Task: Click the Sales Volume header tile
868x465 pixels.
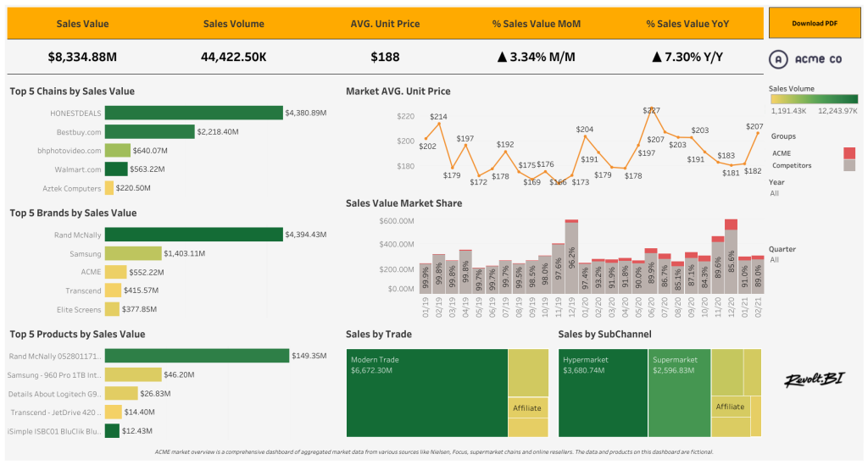Action: pos(234,24)
